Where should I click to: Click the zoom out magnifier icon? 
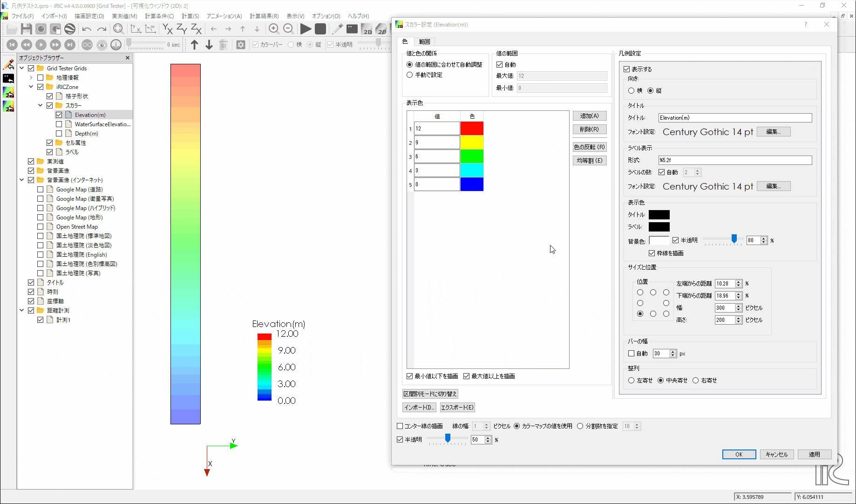pos(289,29)
